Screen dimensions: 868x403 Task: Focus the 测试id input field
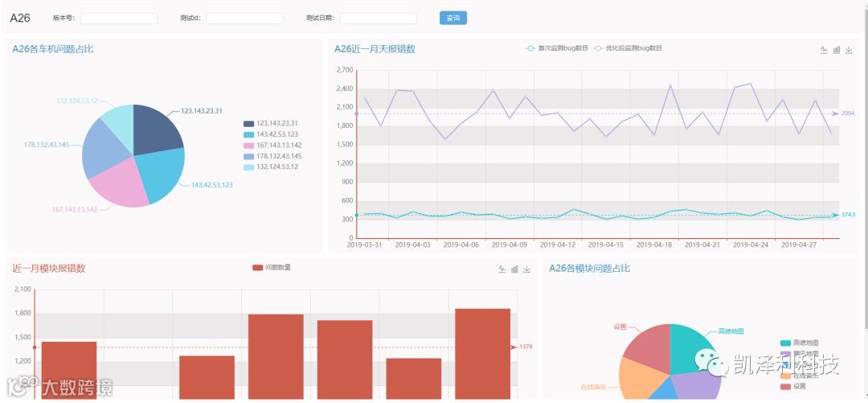point(244,19)
